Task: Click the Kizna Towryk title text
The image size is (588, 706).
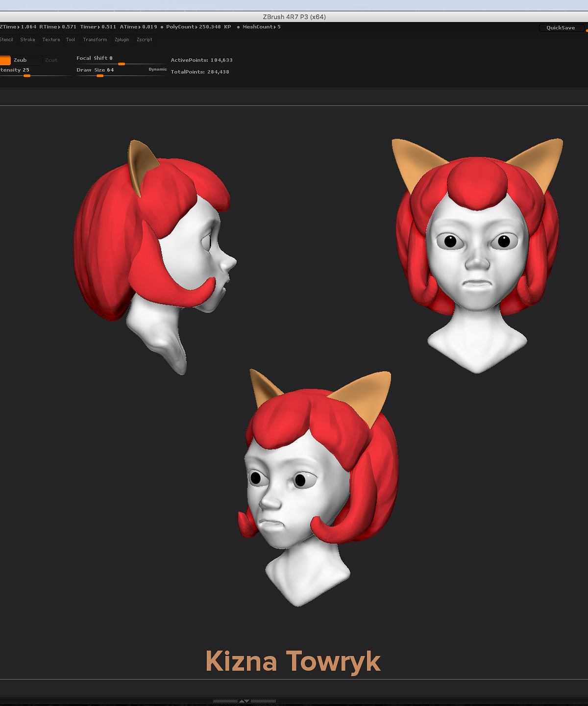Action: pos(293,661)
